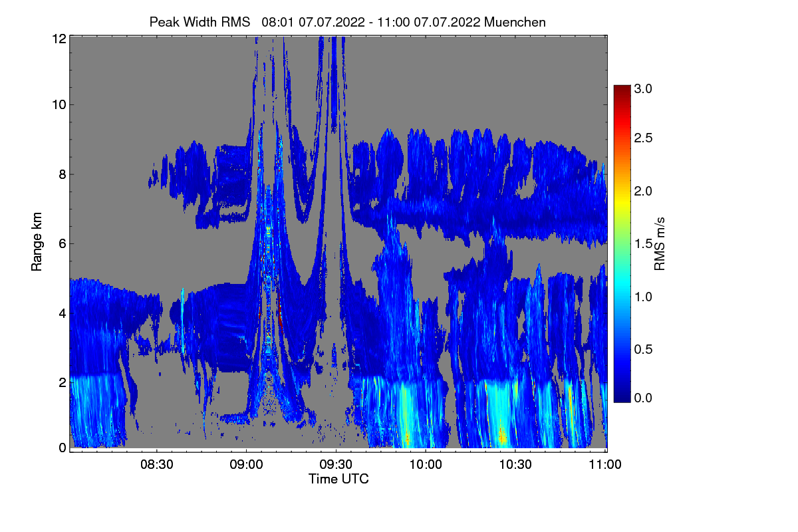This screenshot has height=532, width=798.
Task: Click the 'RMS m/s' colorbar label
Action: coord(660,243)
